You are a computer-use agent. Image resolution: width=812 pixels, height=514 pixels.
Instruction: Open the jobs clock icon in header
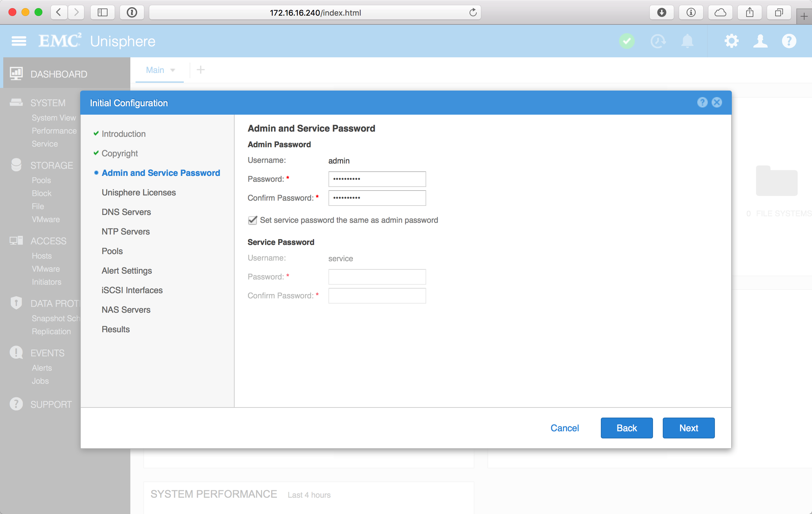[658, 41]
